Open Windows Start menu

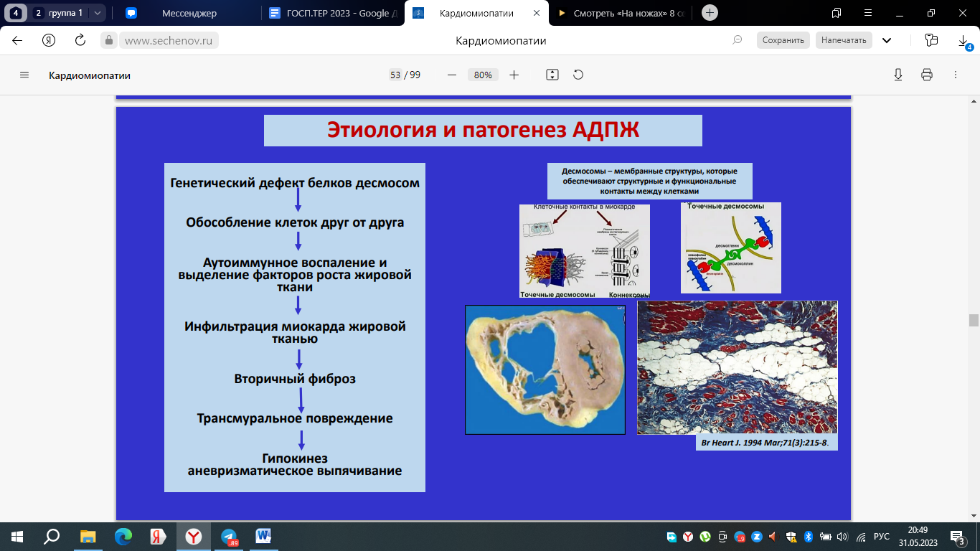(x=17, y=536)
